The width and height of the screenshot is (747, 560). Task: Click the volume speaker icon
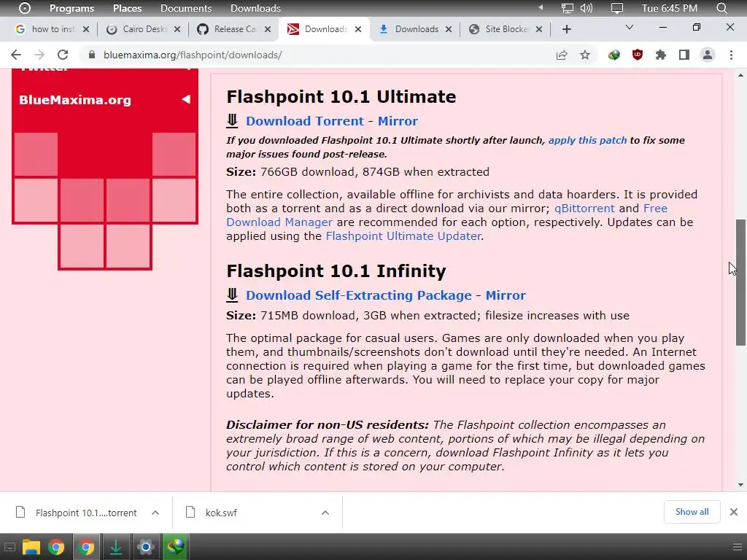click(587, 8)
